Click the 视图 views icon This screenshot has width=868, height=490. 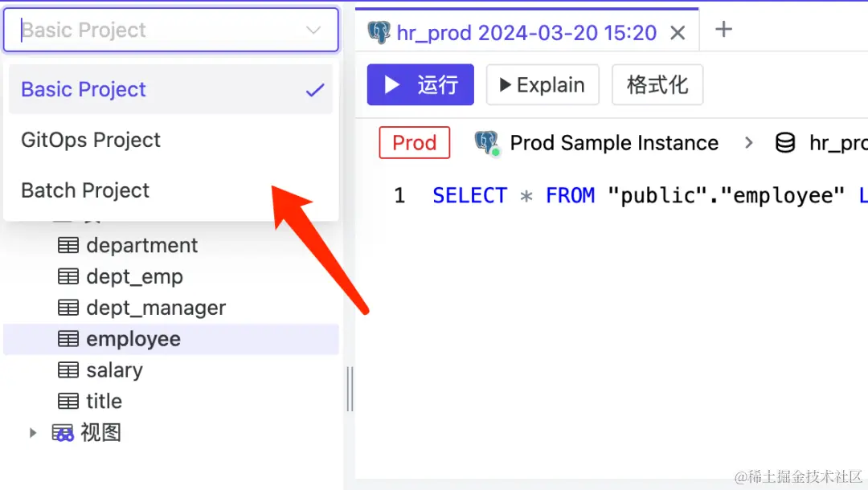(63, 432)
